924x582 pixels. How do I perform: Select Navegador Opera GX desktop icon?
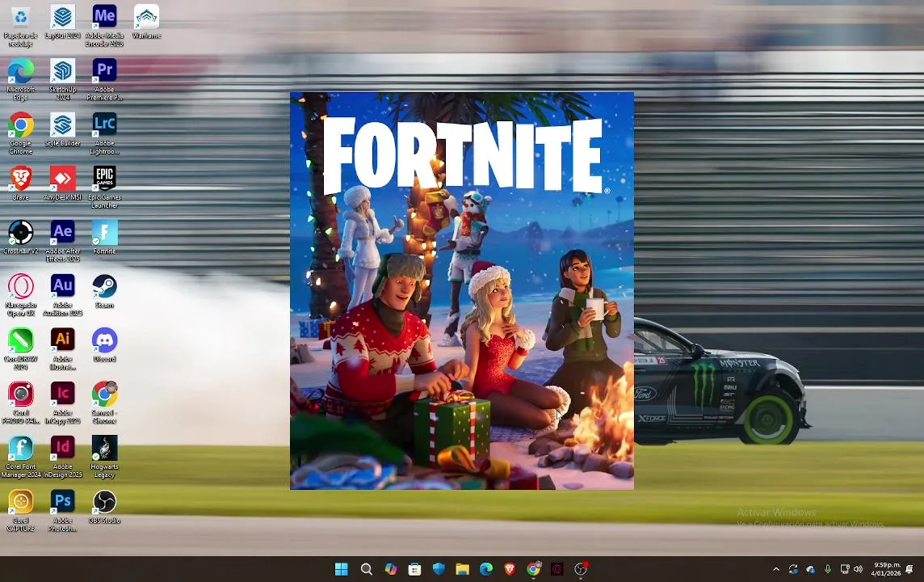click(21, 295)
